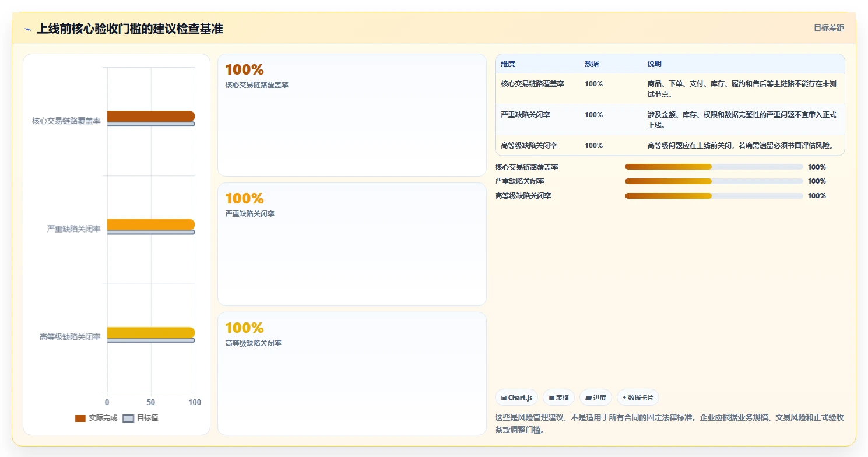Click the brown 核心交易链路覆盖率 actual bar in chart
Image resolution: width=868 pixels, height=457 pixels.
[150, 116]
